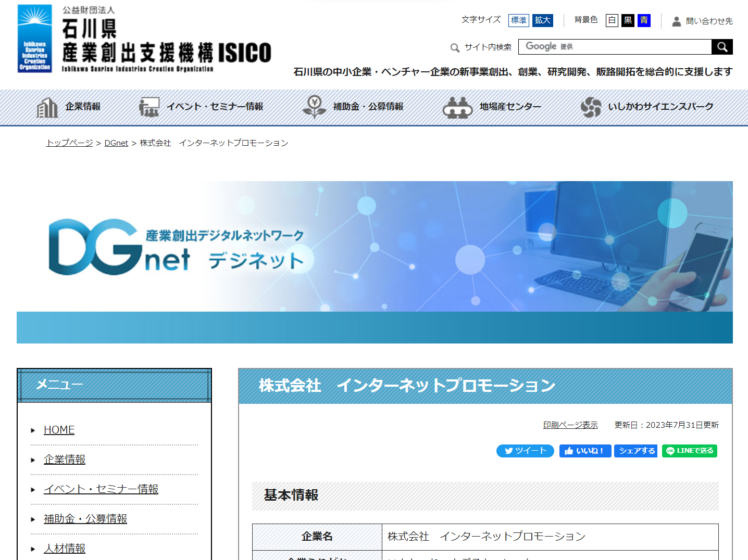Image resolution: width=748 pixels, height=560 pixels.
Task: Open 地場産センター via its people icon
Action: 458,107
